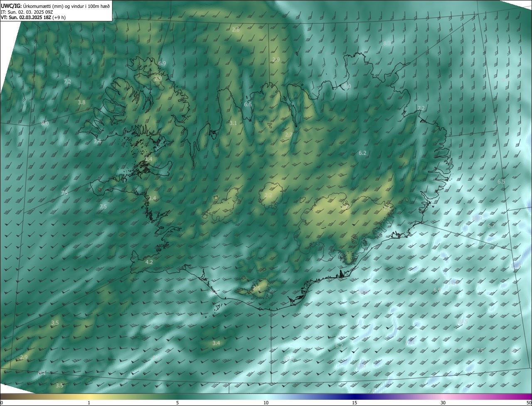Screen dimensions: 532x406
Task: Click the 2.8 value on the map
Action: tap(236, 30)
